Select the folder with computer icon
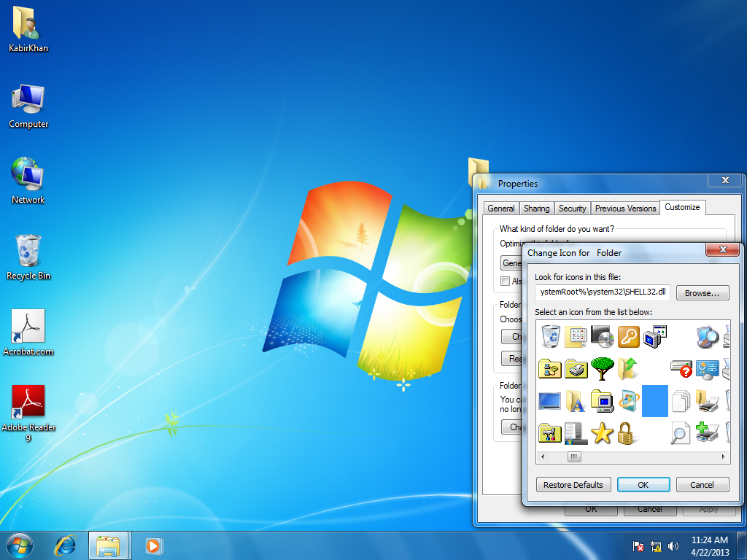This screenshot has width=747, height=560. click(x=602, y=401)
